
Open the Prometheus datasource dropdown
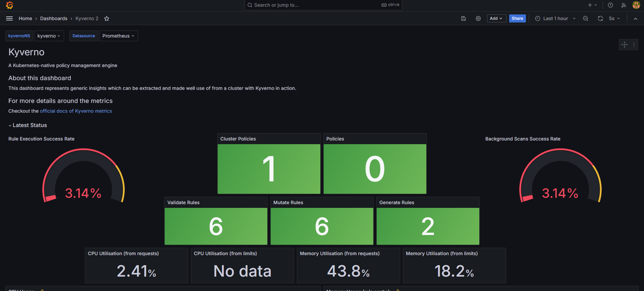pyautogui.click(x=119, y=36)
